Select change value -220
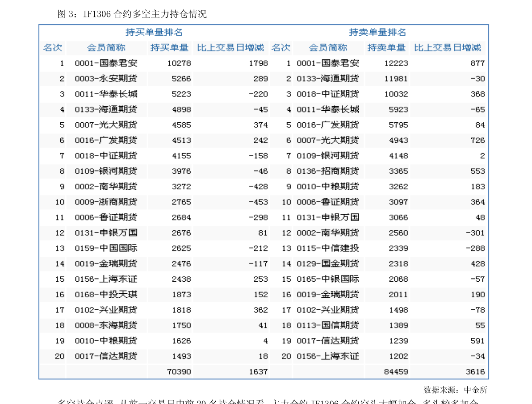 pyautogui.click(x=259, y=94)
